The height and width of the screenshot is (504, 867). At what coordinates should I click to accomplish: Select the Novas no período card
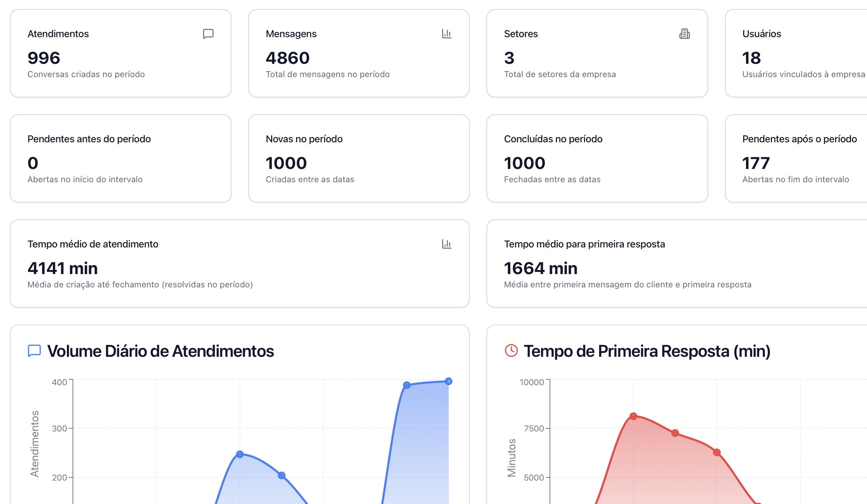[359, 158]
